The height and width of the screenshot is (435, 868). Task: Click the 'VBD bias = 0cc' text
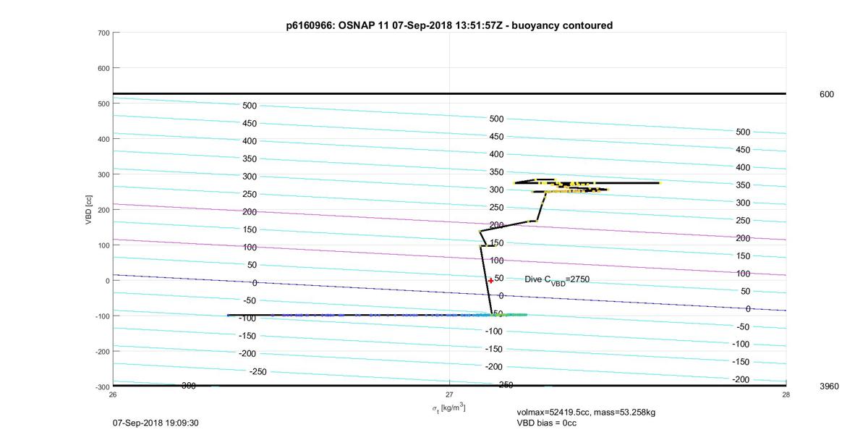click(x=546, y=423)
